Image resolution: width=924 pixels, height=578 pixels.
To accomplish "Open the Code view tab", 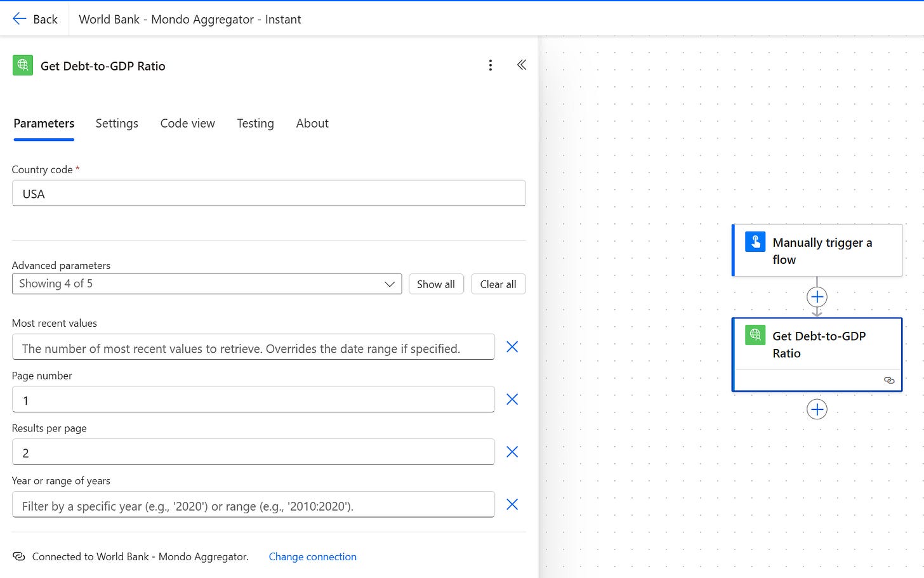I will point(188,124).
